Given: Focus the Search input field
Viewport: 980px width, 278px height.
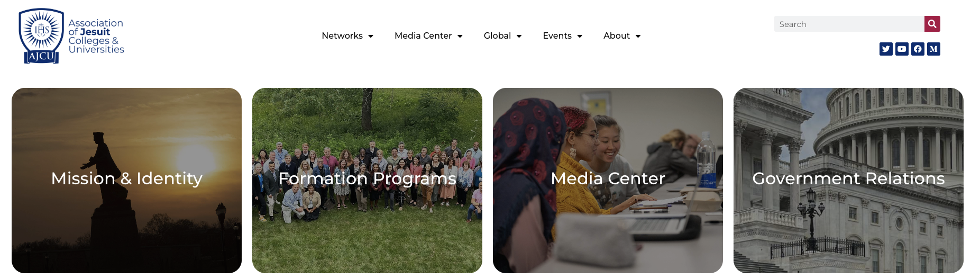Looking at the screenshot, I should click(849, 24).
